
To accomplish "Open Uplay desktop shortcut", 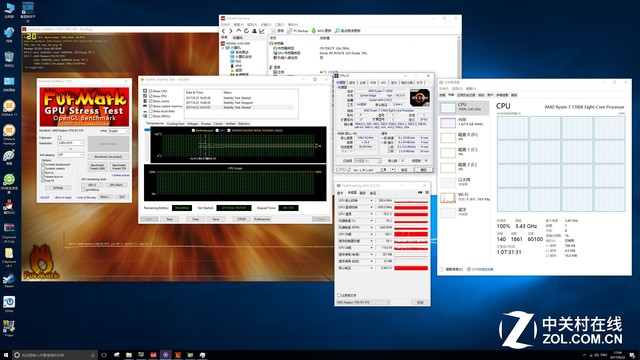I will click(9, 304).
